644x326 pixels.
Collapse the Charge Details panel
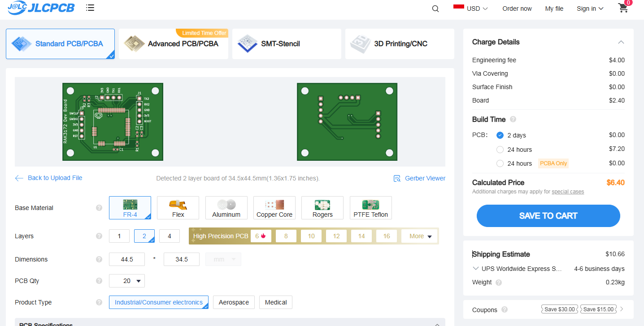[x=621, y=42]
